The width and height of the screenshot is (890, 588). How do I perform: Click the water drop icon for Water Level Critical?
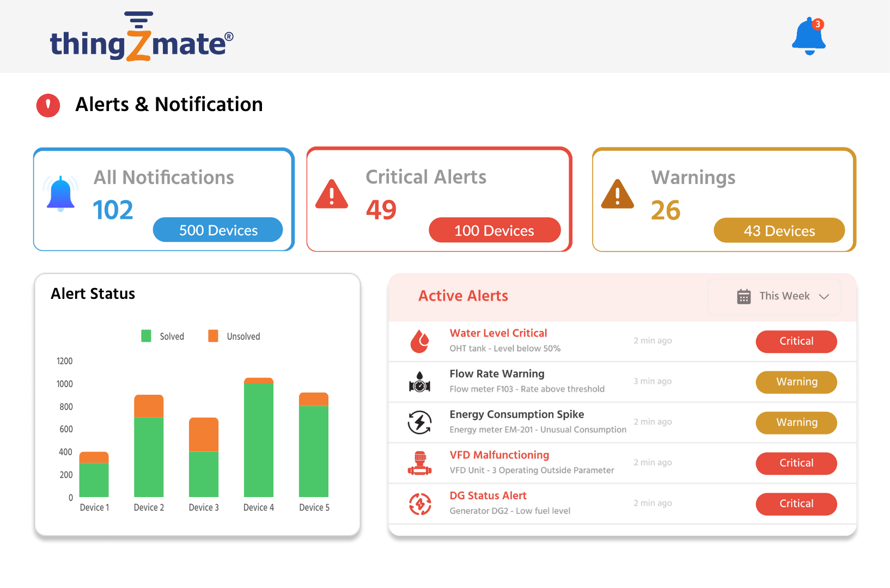419,341
